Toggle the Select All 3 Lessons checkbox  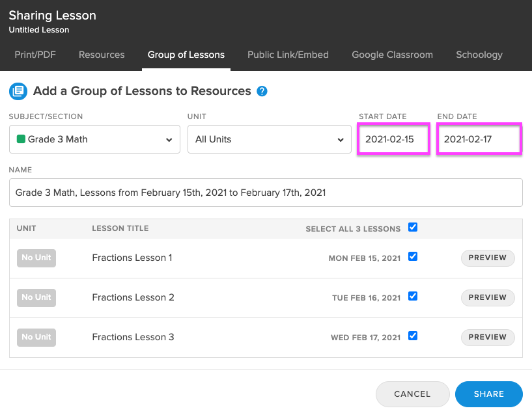click(x=413, y=227)
